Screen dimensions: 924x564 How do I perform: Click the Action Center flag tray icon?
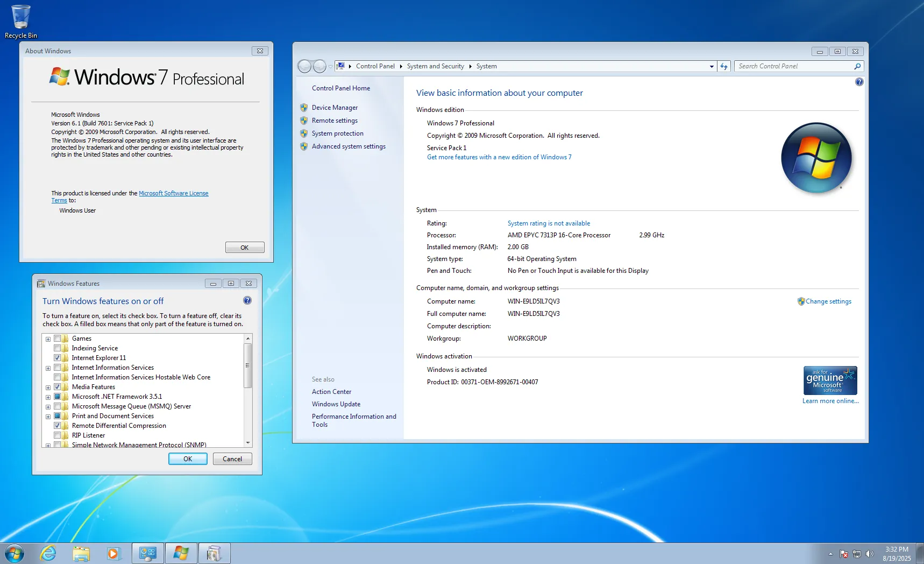click(x=843, y=554)
